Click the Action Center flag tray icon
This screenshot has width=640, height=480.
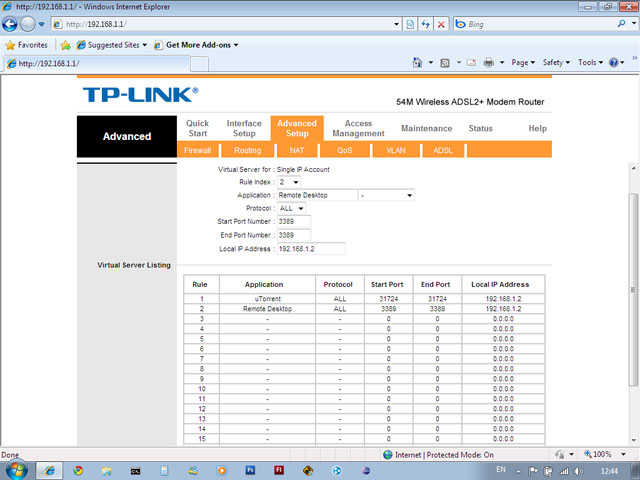533,471
